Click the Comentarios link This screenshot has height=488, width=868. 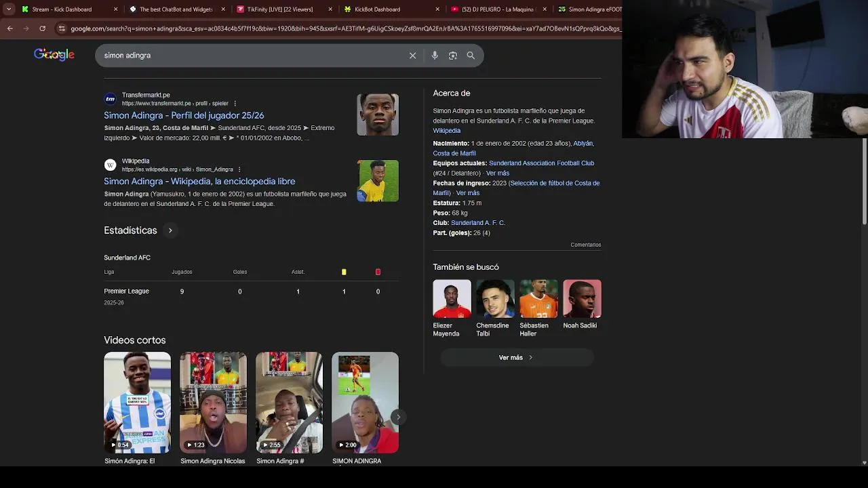click(x=586, y=245)
